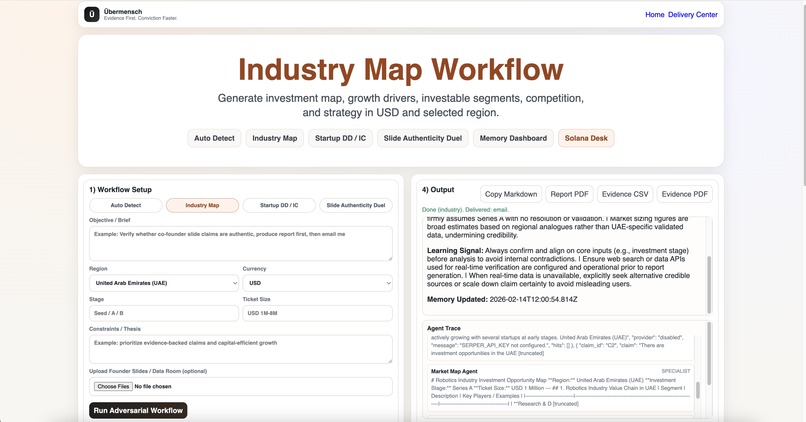
Task: Open the Currency dropdown showing USD
Action: click(x=318, y=283)
